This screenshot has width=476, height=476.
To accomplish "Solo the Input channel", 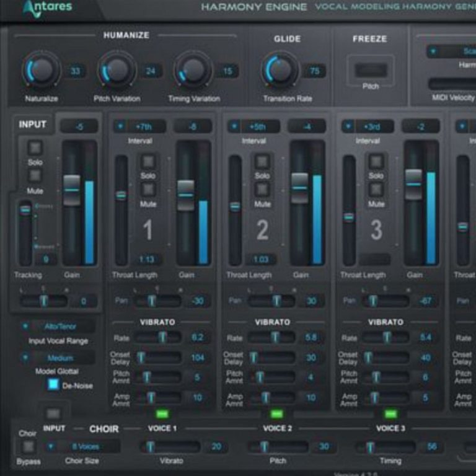I will (35, 148).
